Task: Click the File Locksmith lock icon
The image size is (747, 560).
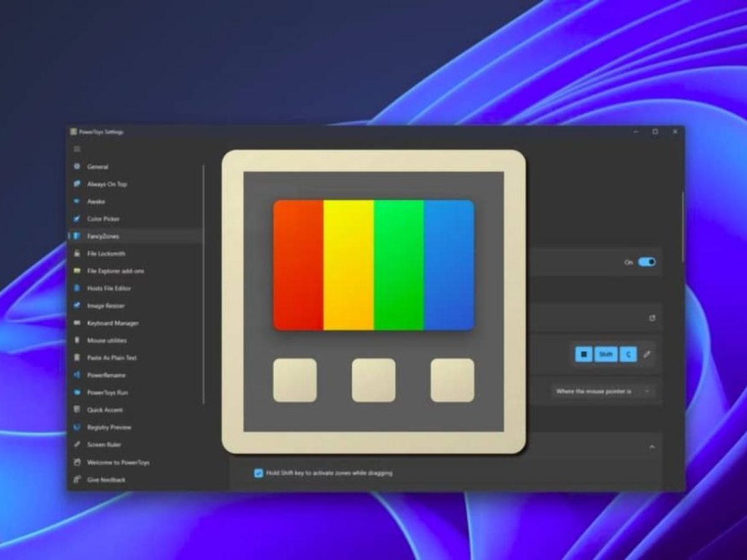Action: (x=77, y=254)
